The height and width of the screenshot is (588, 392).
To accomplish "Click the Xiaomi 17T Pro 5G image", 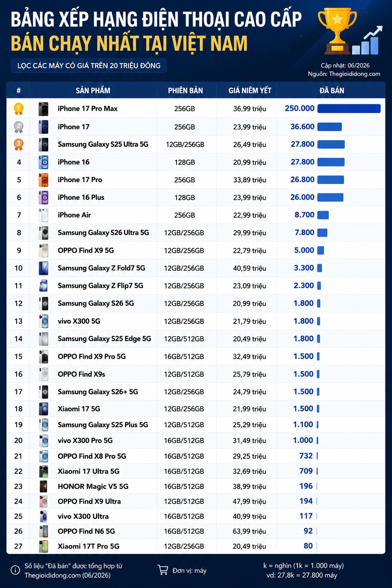I will coord(44,546).
